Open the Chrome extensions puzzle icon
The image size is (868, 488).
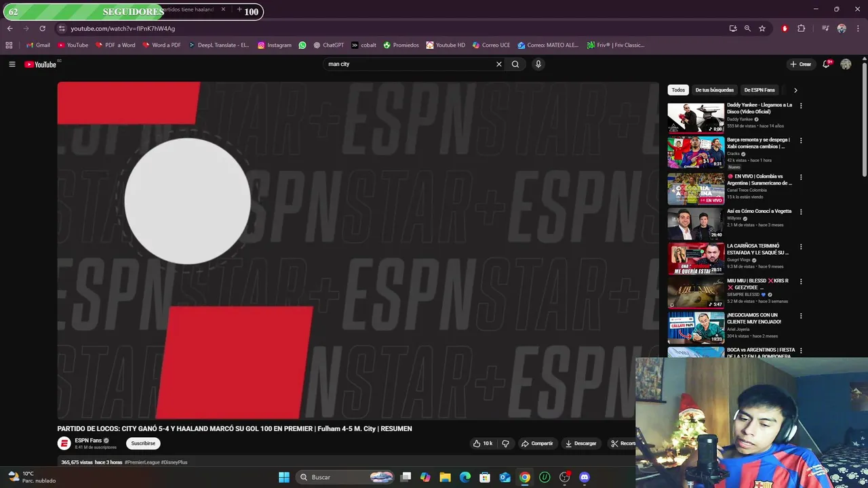click(x=802, y=28)
